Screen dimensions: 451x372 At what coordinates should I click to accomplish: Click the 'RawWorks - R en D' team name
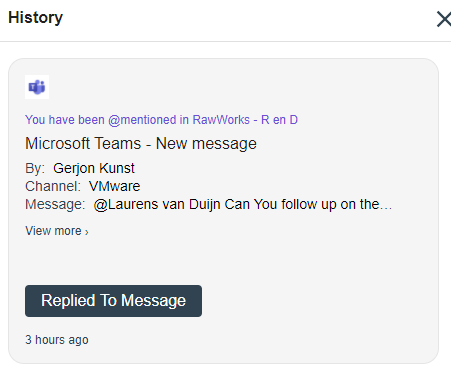coord(245,120)
